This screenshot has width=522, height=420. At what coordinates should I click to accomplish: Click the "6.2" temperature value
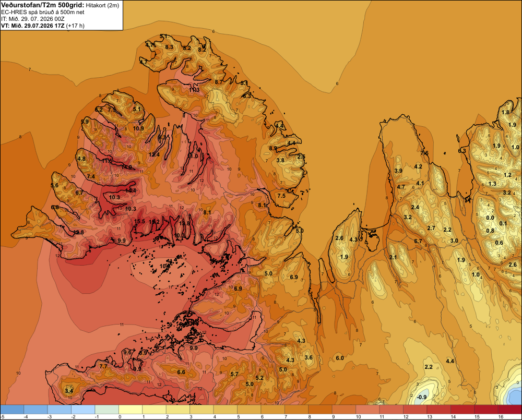99,110
